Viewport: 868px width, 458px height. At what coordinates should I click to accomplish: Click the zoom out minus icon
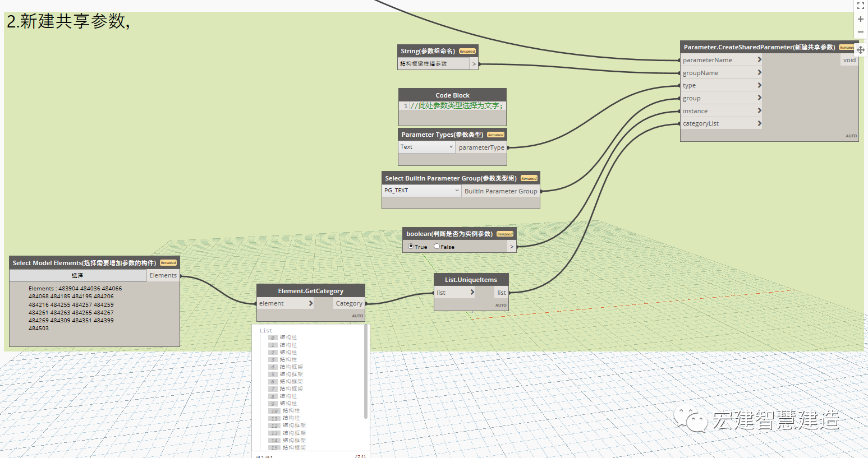[860, 32]
